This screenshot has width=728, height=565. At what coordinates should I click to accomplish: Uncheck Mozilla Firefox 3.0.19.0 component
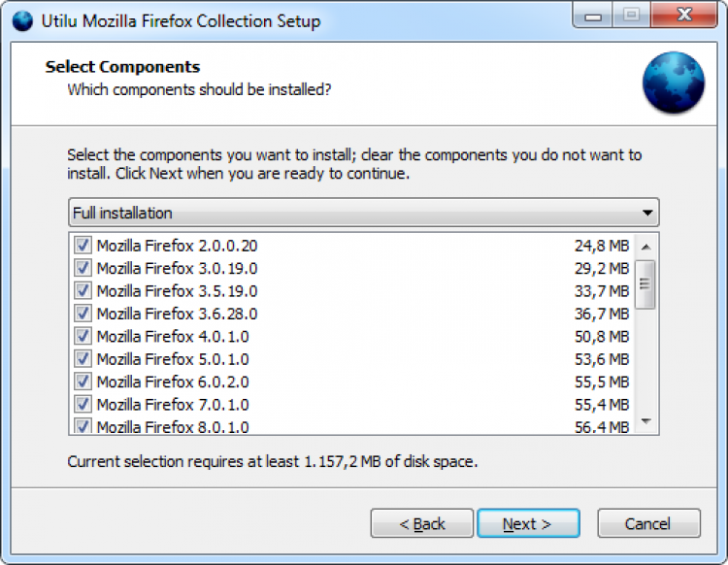pyautogui.click(x=83, y=268)
